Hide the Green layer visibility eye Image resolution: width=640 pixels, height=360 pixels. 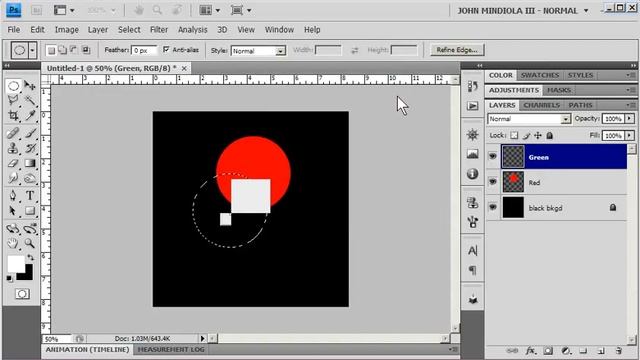(493, 156)
